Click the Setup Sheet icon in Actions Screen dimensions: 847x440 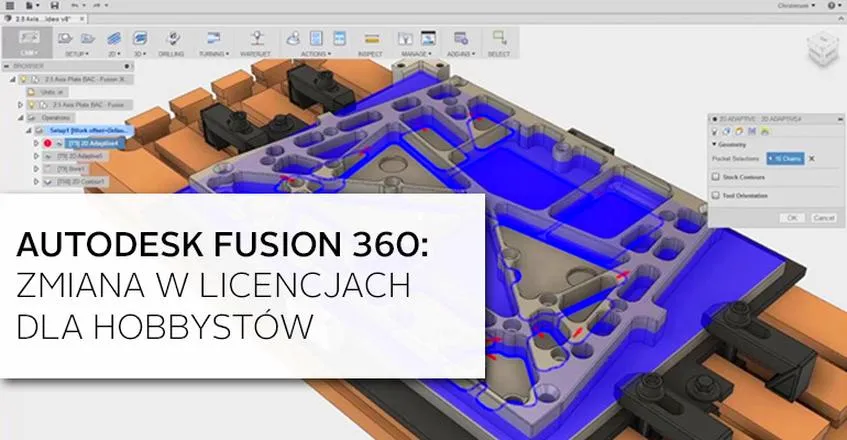point(340,38)
